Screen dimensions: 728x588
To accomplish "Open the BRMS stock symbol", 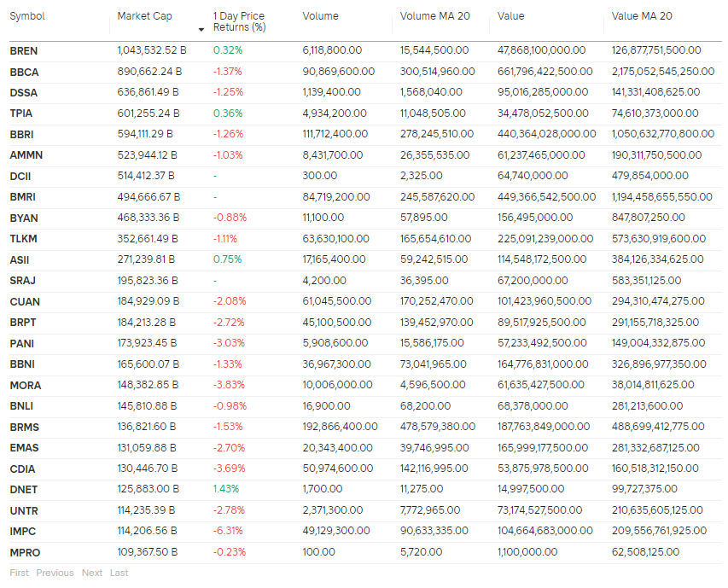I will pos(25,427).
